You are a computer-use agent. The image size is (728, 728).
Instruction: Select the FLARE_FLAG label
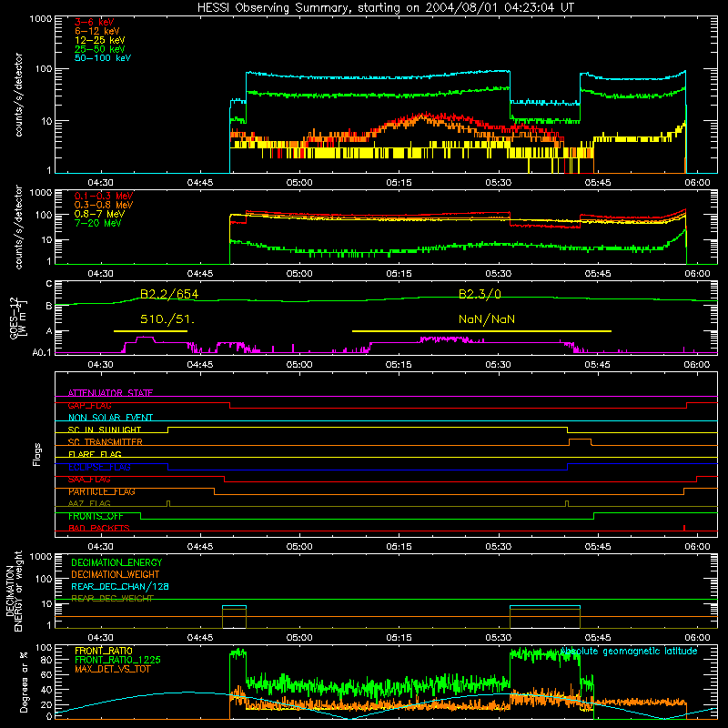(95, 454)
